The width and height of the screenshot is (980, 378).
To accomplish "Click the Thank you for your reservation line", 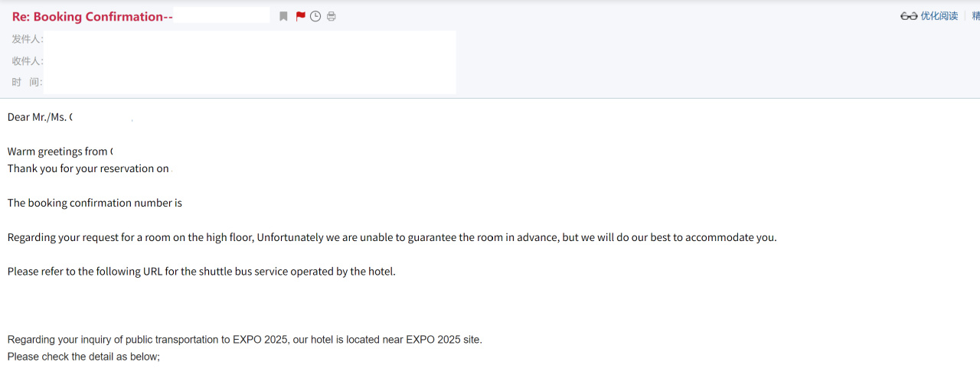I will [x=89, y=168].
